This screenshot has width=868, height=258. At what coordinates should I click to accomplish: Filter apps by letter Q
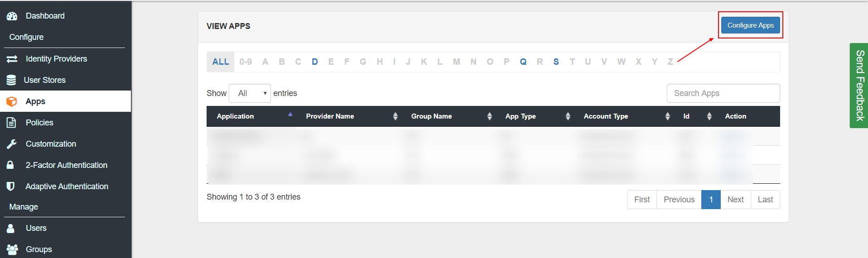click(523, 62)
